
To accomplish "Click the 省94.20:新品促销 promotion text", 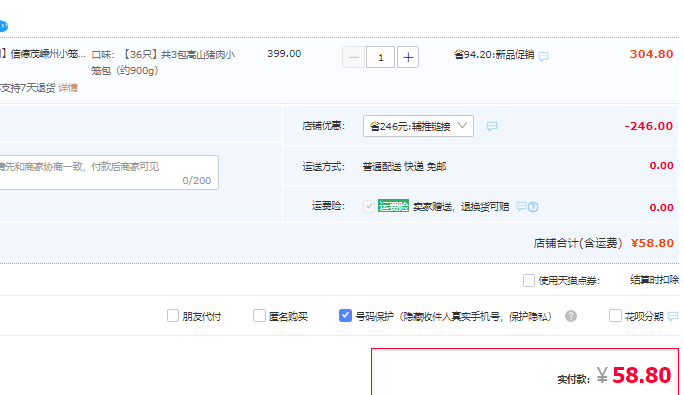I will click(x=494, y=55).
